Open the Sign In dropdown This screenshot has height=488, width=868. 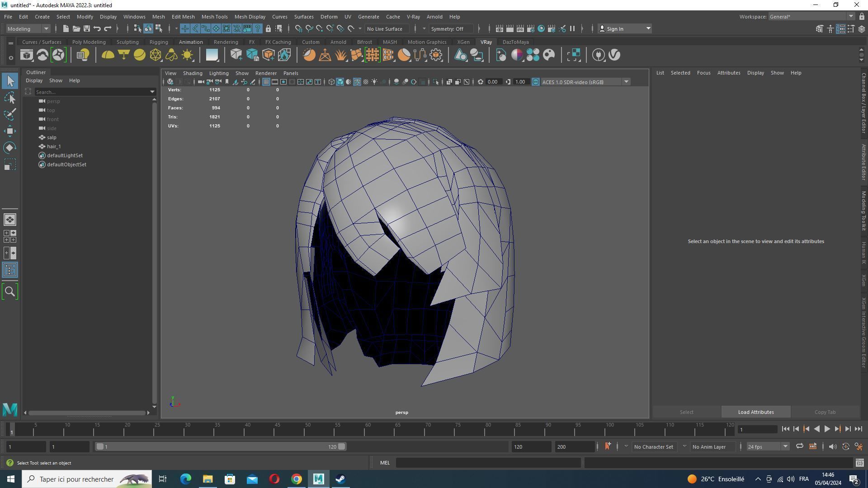624,29
